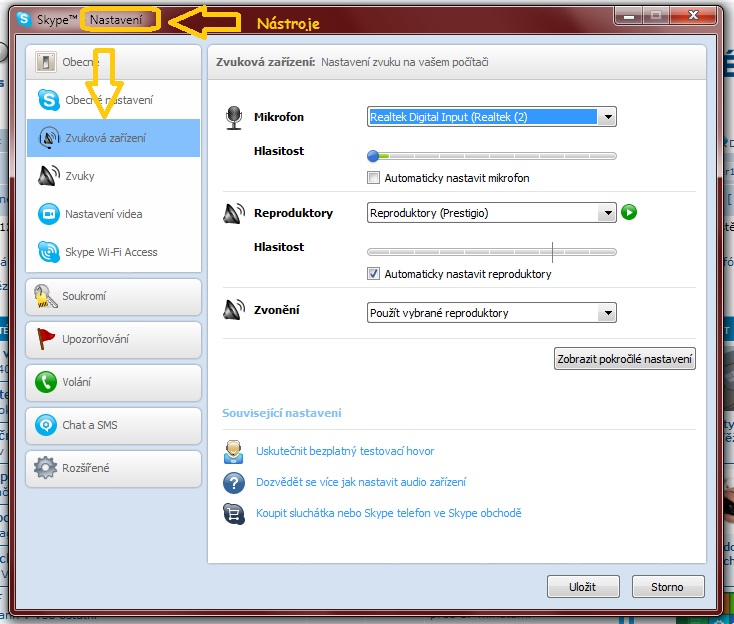Click the gear icon for Rozšířené

45,468
